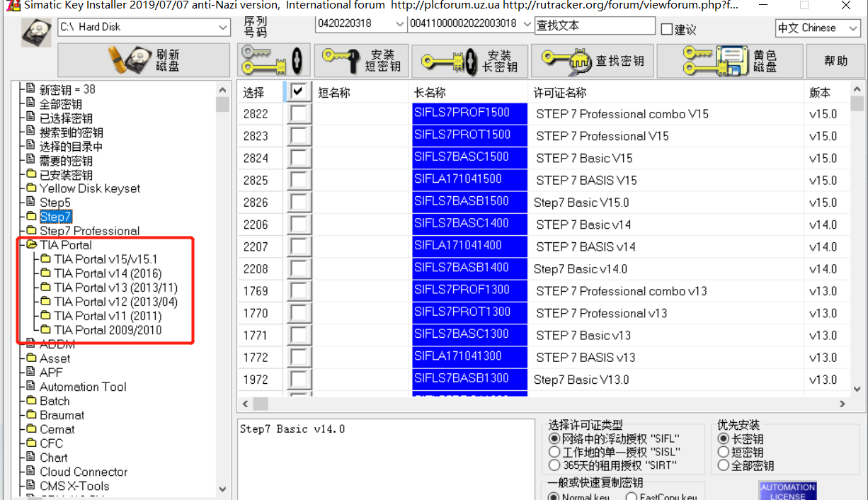The image size is (868, 500).
Task: Open the serial number 0420220318 dropdown
Action: click(399, 23)
